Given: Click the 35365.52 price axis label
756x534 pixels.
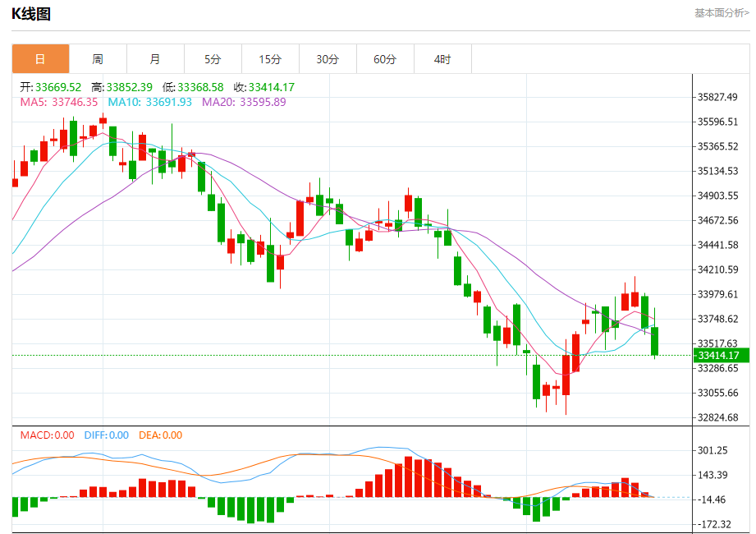Looking at the screenshot, I should tap(717, 146).
